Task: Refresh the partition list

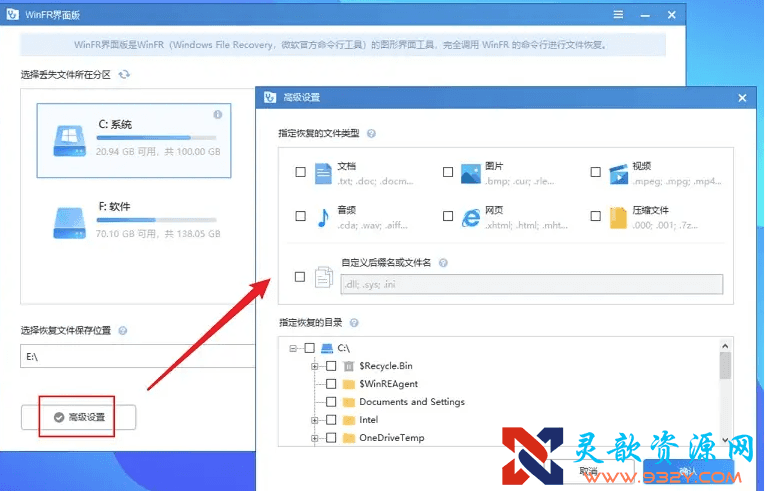Action: [x=124, y=75]
